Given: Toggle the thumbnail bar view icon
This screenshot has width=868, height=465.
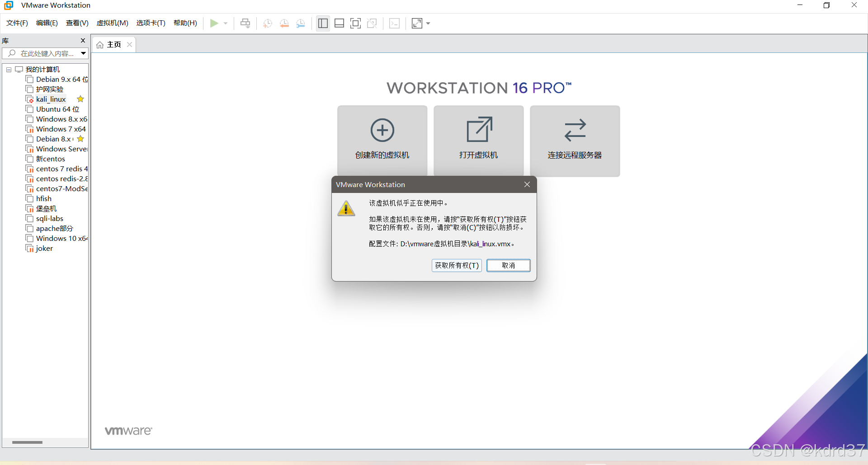Looking at the screenshot, I should [340, 23].
